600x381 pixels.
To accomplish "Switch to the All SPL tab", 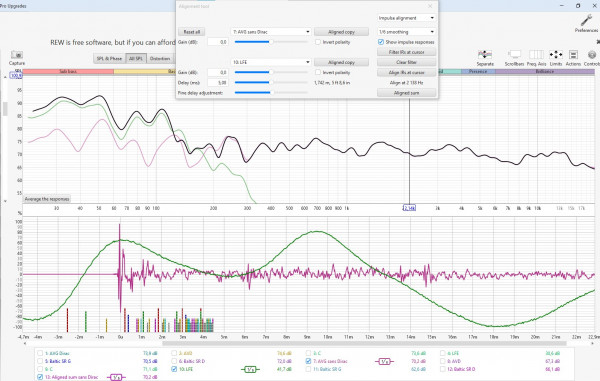I will coord(136,59).
